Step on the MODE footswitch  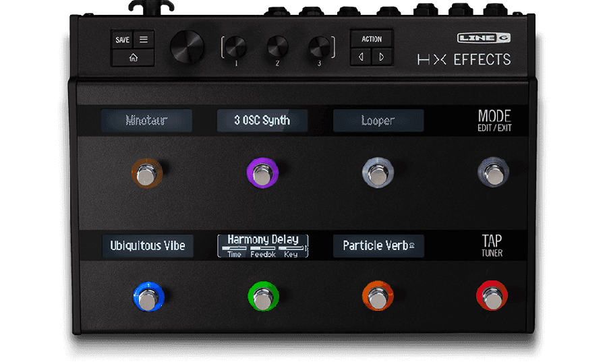[x=493, y=172]
